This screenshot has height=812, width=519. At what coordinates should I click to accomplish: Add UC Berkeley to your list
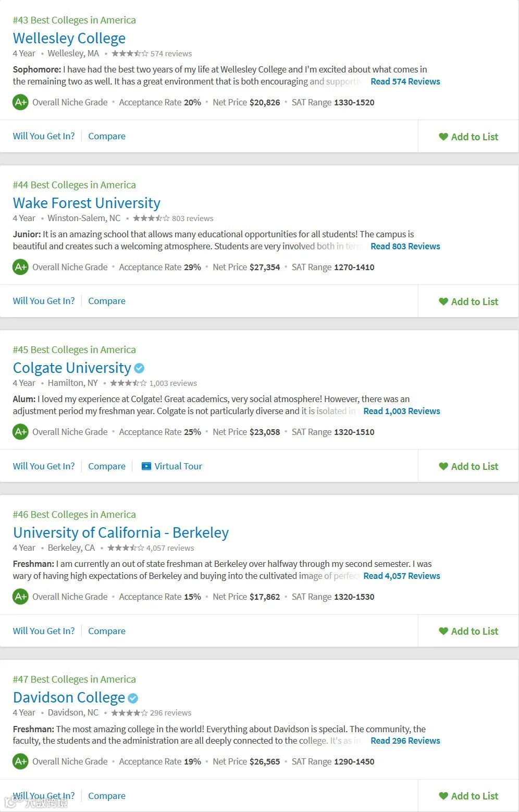tap(468, 631)
